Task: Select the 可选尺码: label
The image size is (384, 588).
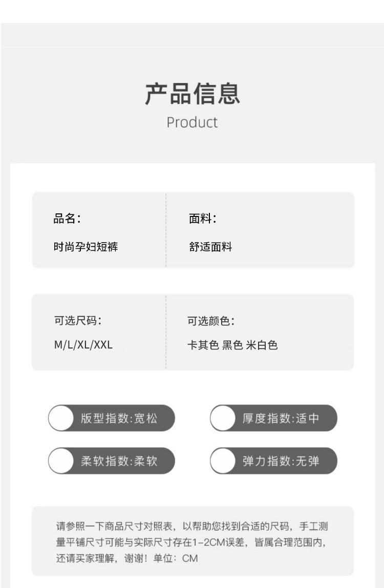Action: click(78, 321)
